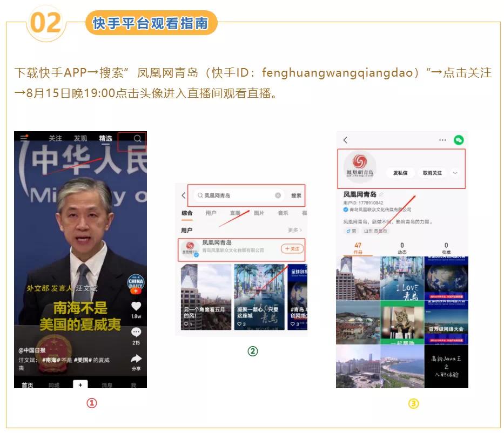
Task: Click 男 gender tag on profile
Action: [x=351, y=231]
